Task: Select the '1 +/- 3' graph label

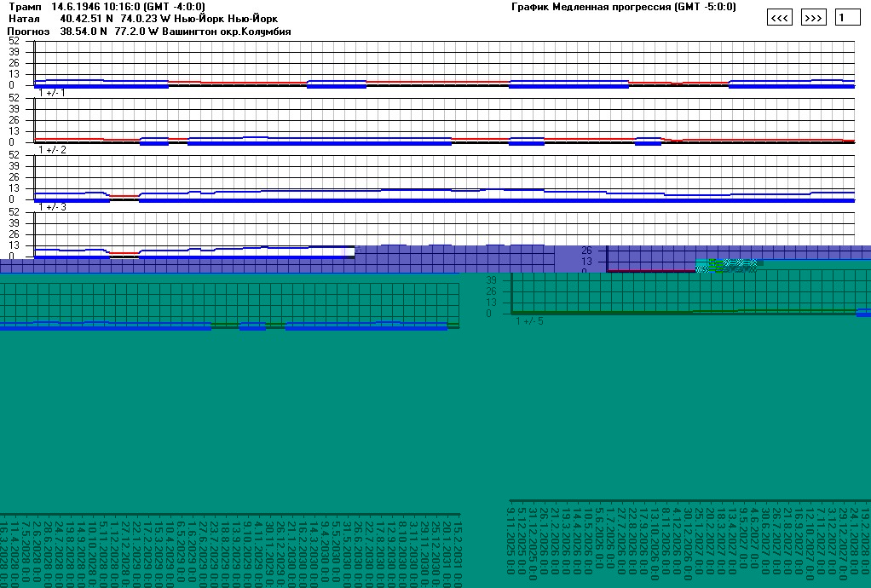Action: coord(52,207)
